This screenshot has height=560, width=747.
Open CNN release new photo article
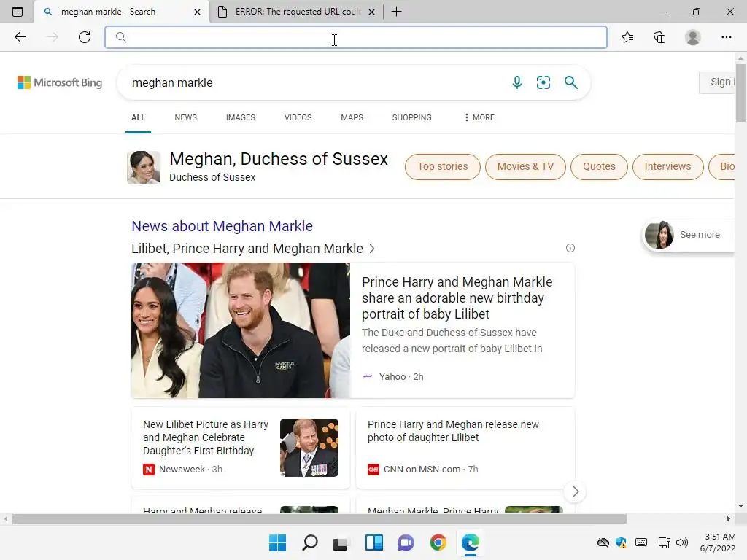click(x=453, y=431)
